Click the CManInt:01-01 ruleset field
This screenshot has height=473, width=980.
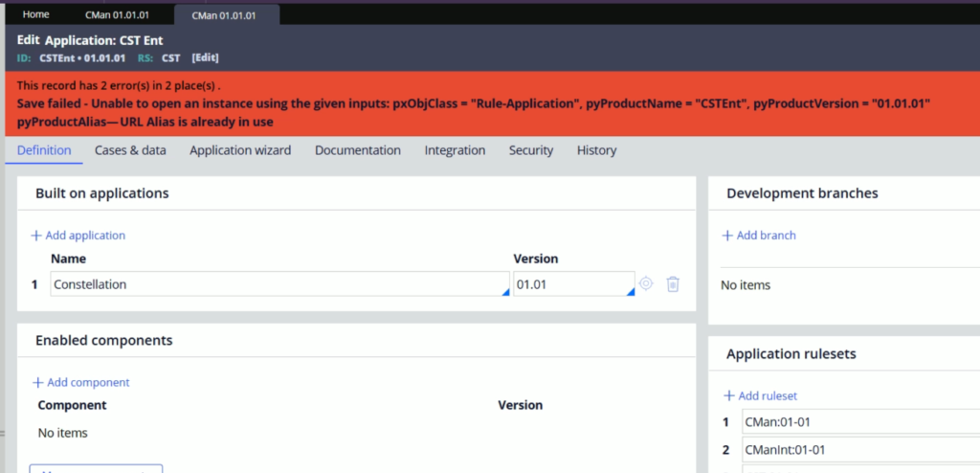(x=860, y=450)
